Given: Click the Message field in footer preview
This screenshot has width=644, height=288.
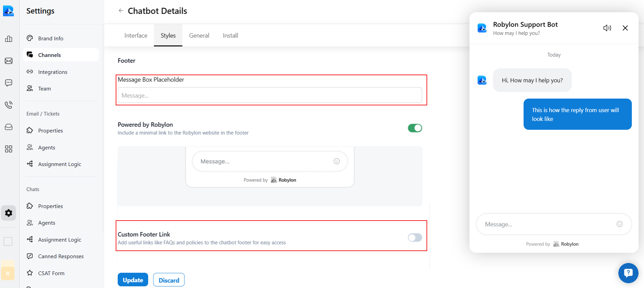Looking at the screenshot, I should tap(270, 161).
